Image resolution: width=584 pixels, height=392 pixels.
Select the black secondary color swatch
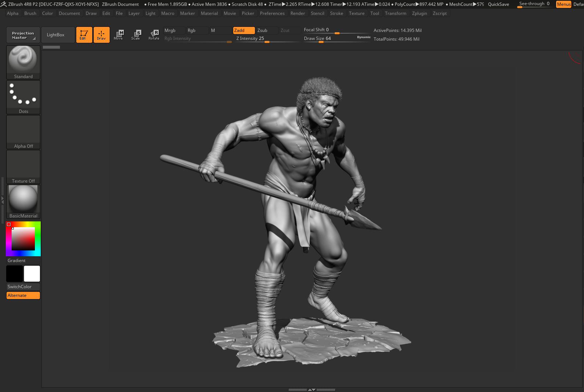tap(15, 274)
